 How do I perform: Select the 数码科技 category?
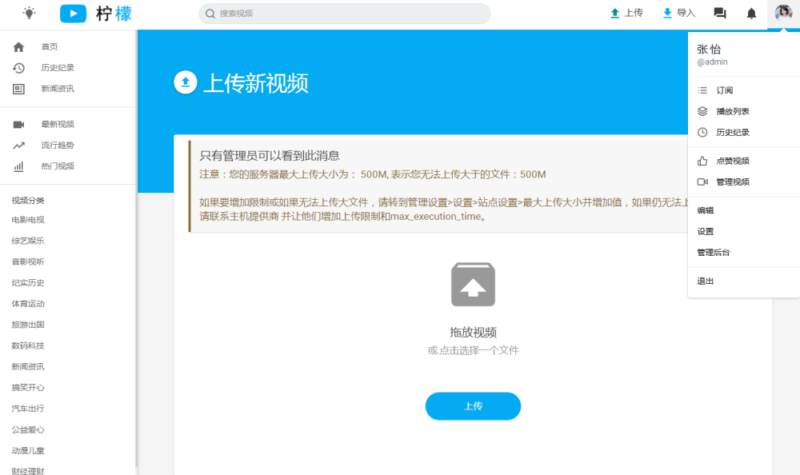[x=28, y=345]
